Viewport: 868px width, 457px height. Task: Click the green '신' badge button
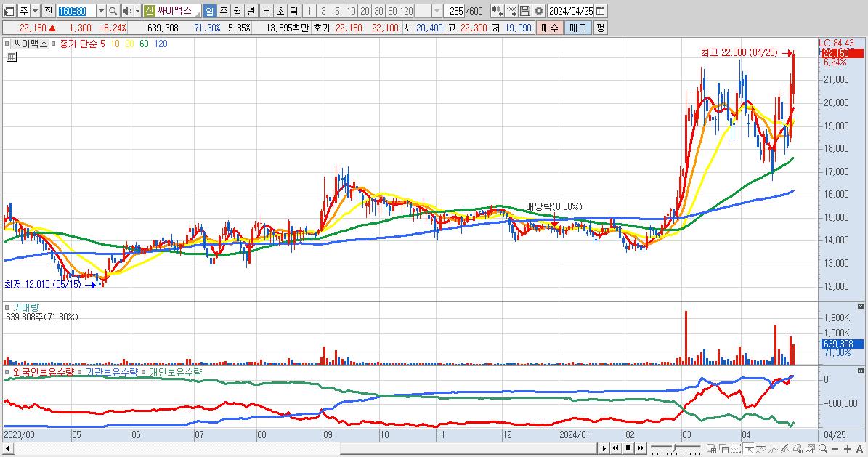150,11
